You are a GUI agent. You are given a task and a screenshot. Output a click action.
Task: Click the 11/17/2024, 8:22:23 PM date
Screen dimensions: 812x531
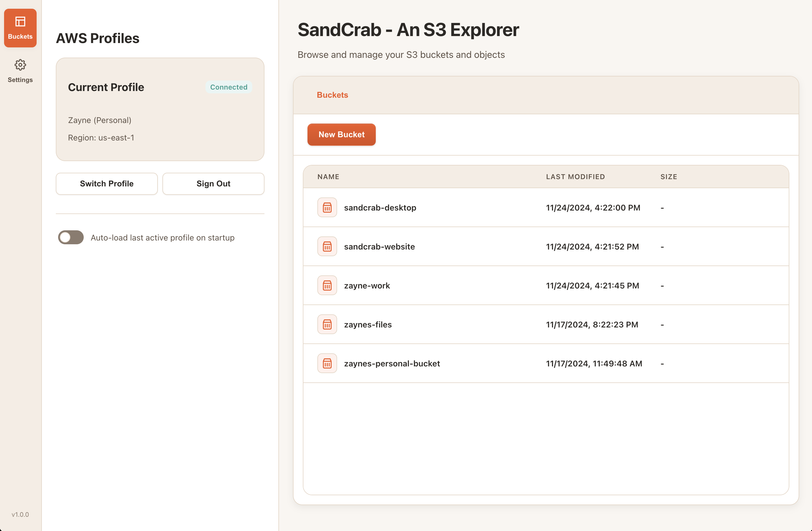(592, 325)
